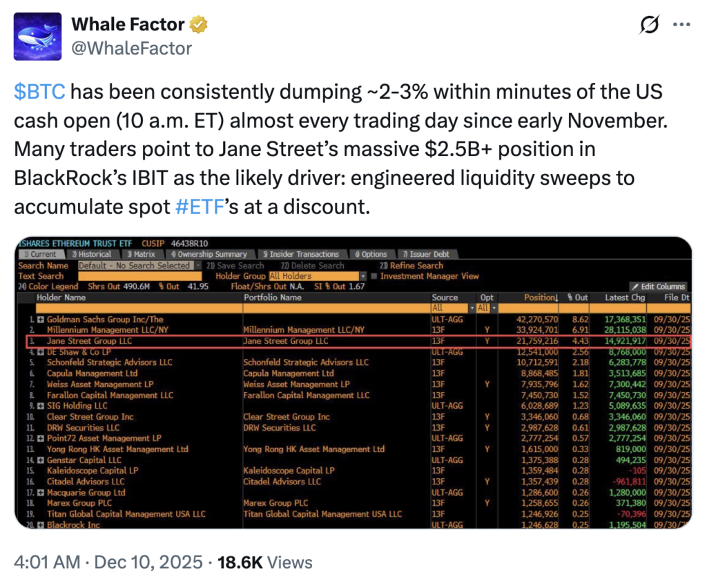Expand the Genstar Capital LLC row
This screenshot has width=707, height=588.
41,460
